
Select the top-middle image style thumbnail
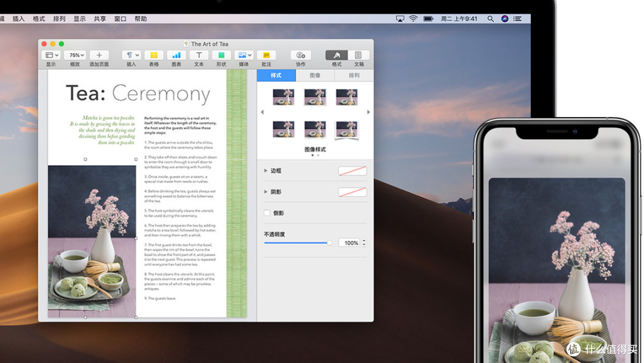tap(315, 97)
